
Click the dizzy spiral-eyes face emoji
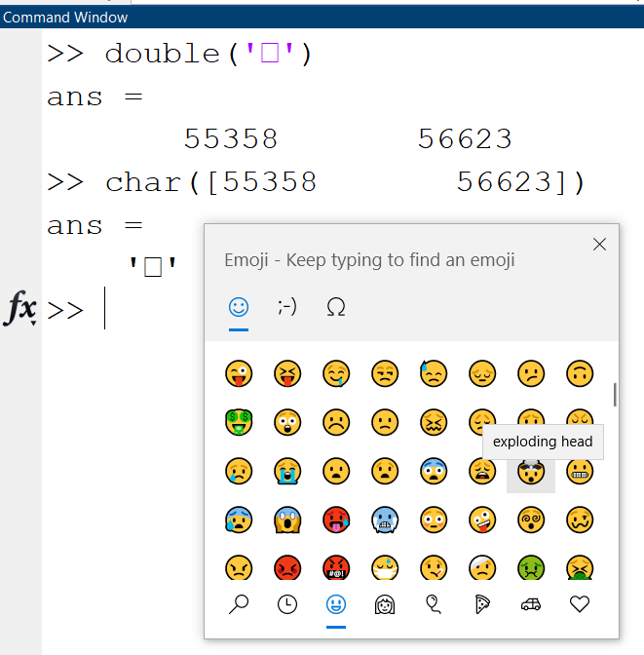[531, 520]
